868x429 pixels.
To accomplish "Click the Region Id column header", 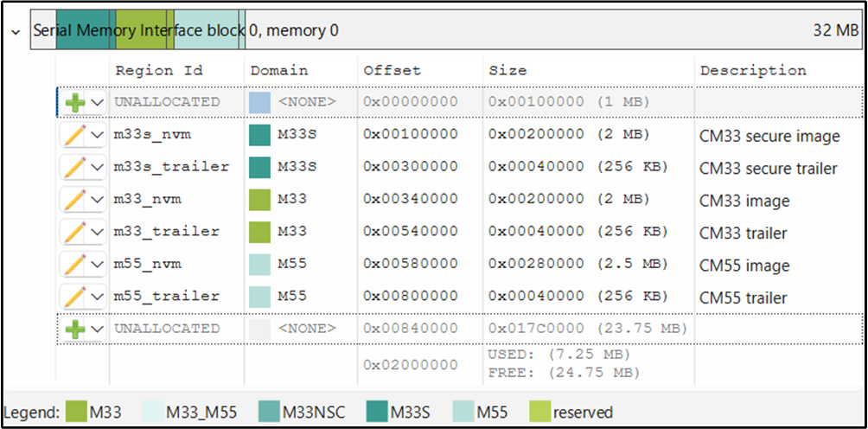I will 156,71.
